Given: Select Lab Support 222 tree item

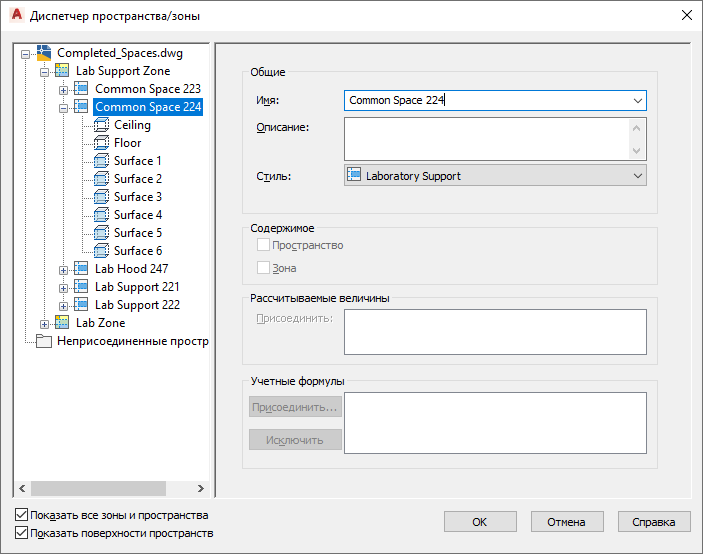Looking at the screenshot, I should [x=137, y=305].
